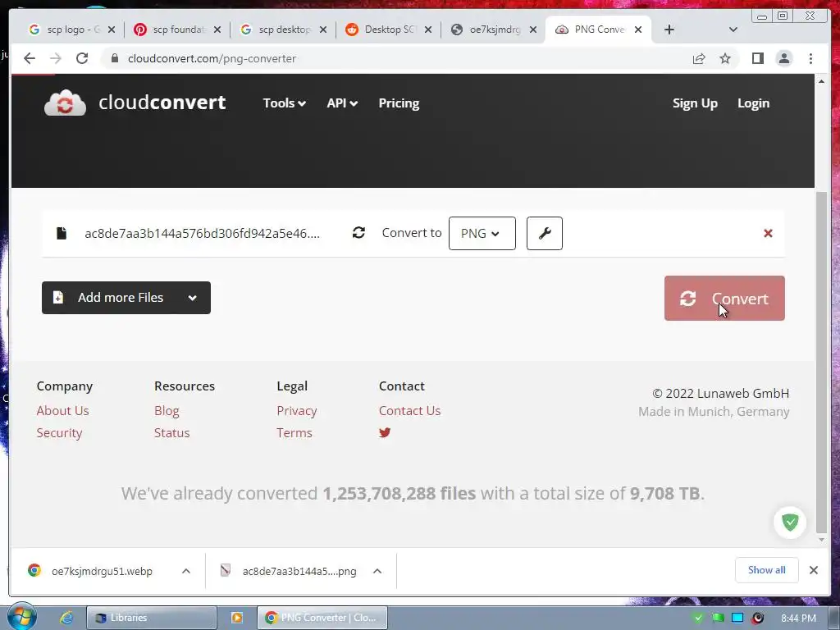Screen dimensions: 840x630
Task: Open the Windows Start orb
Action: pyautogui.click(x=21, y=617)
